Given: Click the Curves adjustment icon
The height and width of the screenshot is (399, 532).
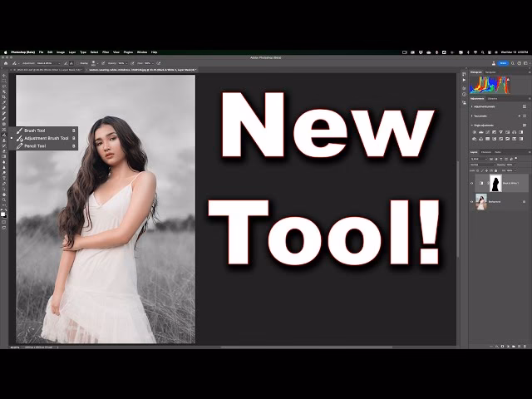Looking at the screenshot, I should click(488, 132).
